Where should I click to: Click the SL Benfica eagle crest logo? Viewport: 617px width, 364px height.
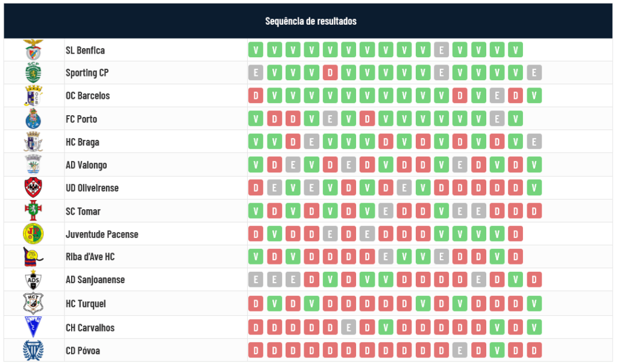[33, 50]
